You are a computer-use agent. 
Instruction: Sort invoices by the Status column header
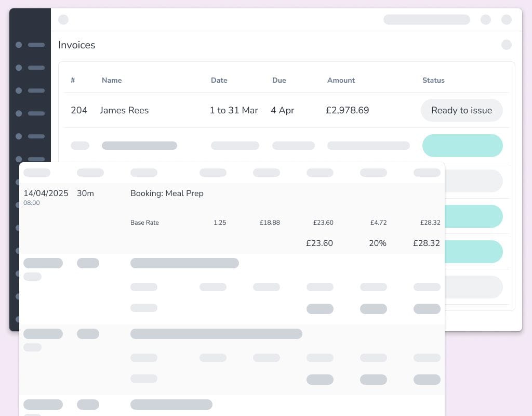pos(433,80)
